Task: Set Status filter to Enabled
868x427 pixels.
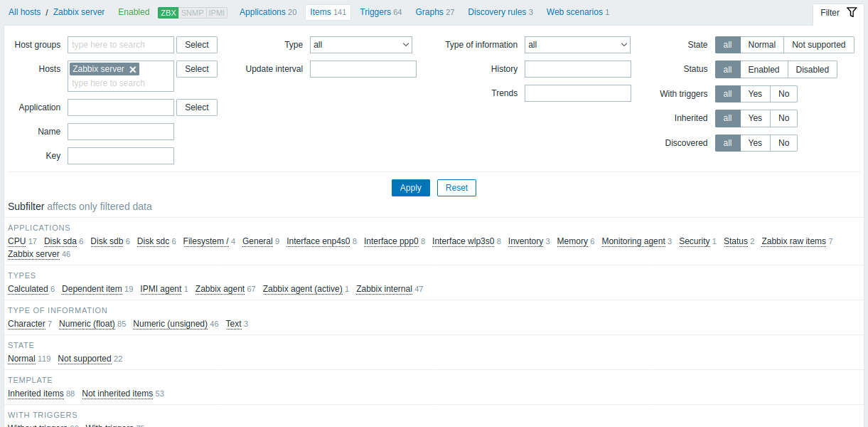Action: click(763, 70)
